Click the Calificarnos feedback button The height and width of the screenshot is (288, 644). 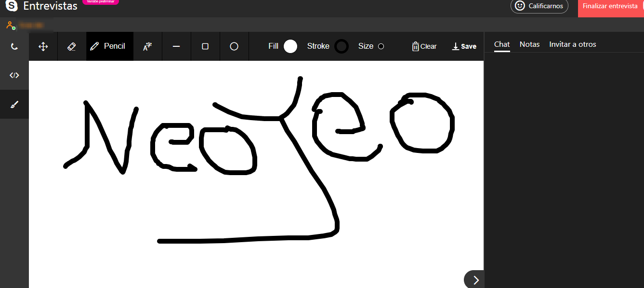539,6
